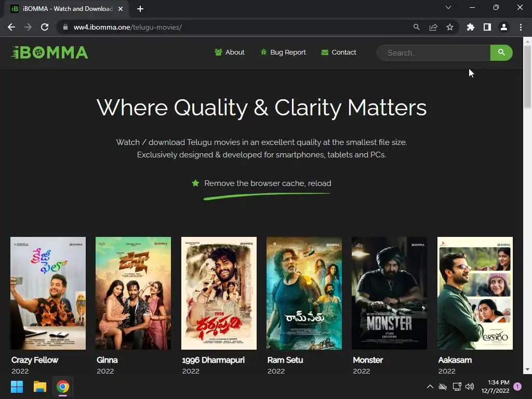Open the Contact page
The image size is (532, 399).
coord(339,52)
